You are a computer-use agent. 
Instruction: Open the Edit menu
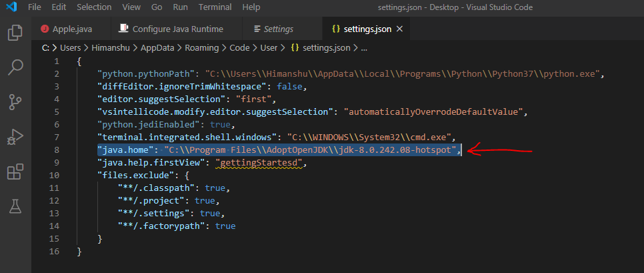(59, 7)
